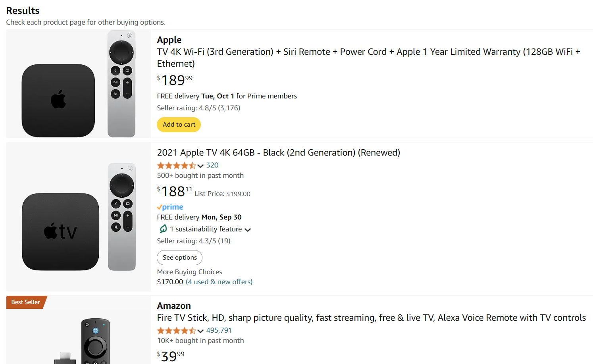Click the Best Seller badge

(x=24, y=302)
